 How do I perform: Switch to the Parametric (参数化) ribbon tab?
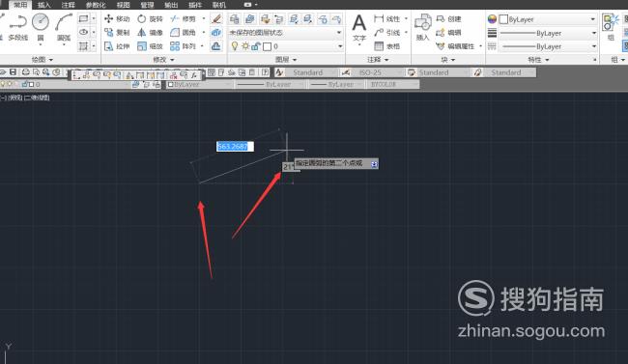(96, 5)
